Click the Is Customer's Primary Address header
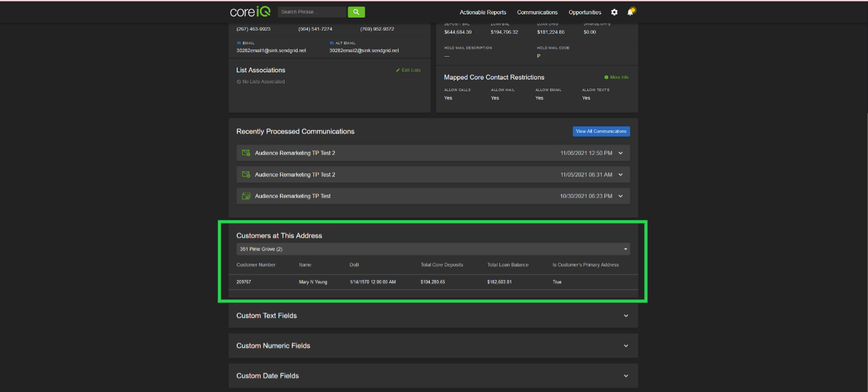Viewport: 868px width, 392px height. click(585, 265)
